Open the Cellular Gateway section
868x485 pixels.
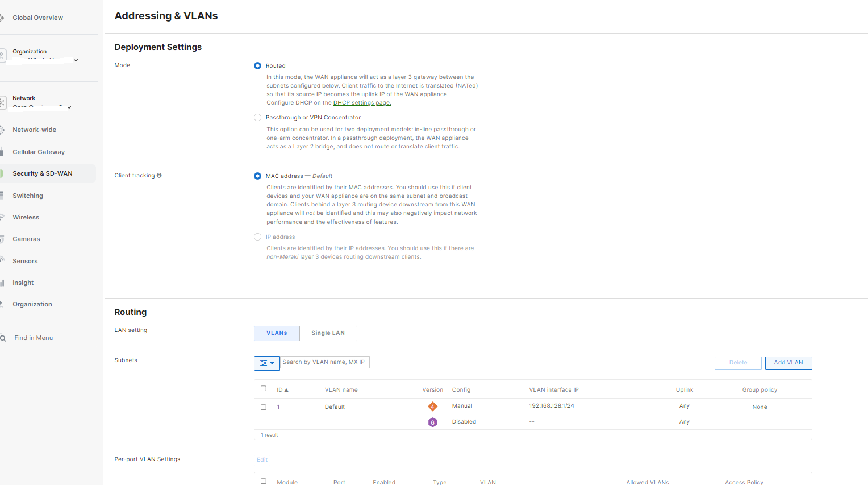(38, 151)
